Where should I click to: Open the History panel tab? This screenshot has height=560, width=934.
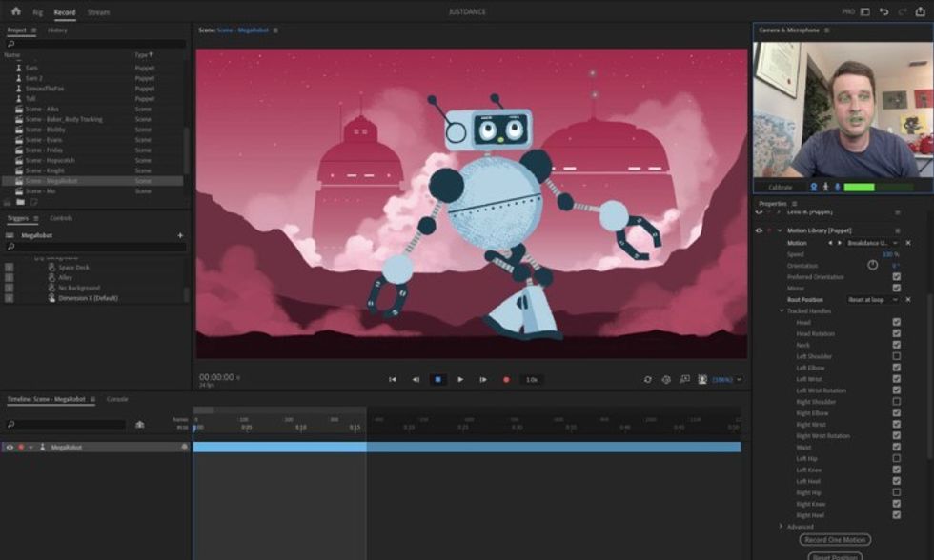(57, 30)
